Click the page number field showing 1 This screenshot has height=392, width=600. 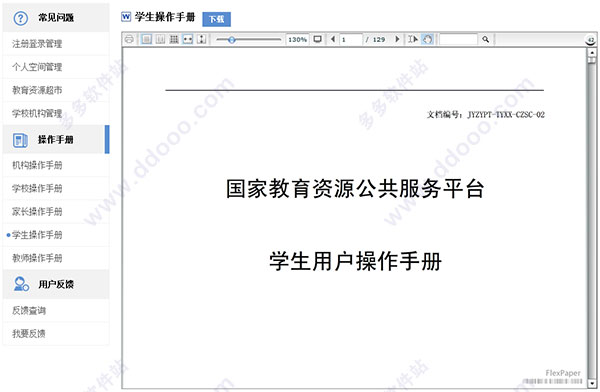click(x=351, y=39)
